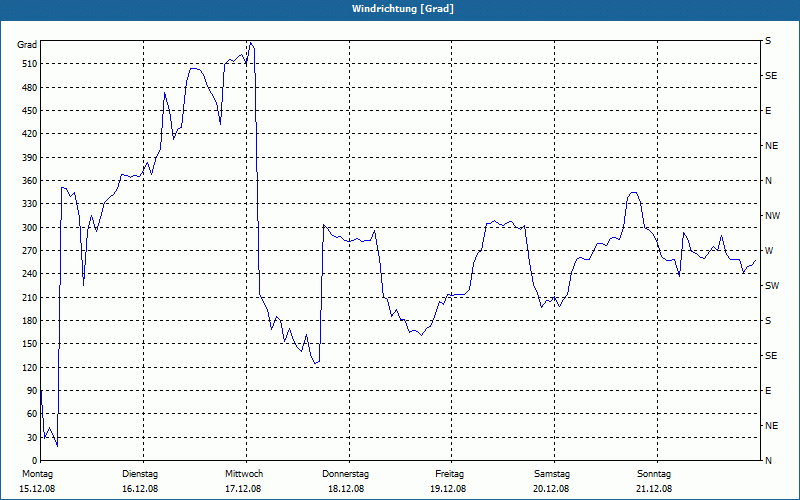This screenshot has height=500, width=800.
Task: Click the 'Montag' day label
Action: tap(37, 474)
